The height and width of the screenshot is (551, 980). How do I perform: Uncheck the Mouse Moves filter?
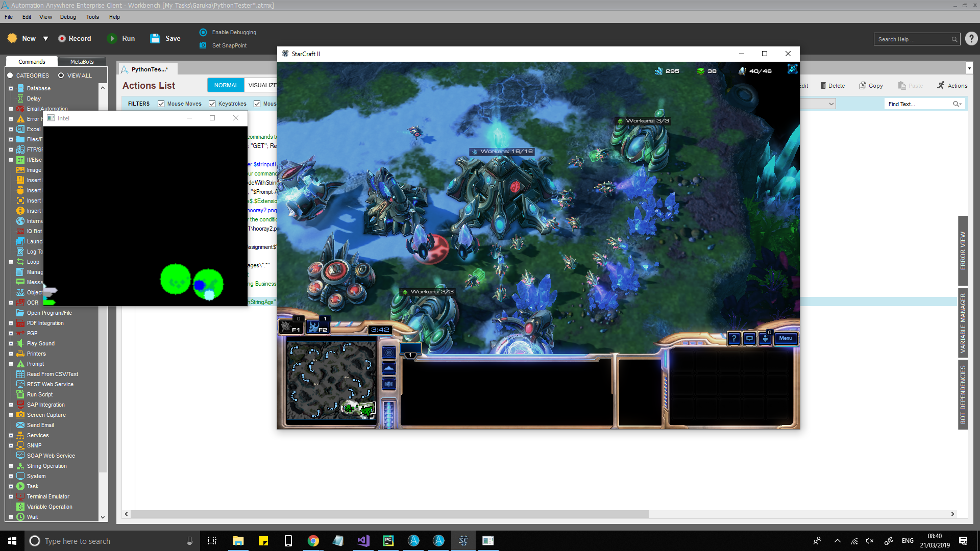pos(161,104)
